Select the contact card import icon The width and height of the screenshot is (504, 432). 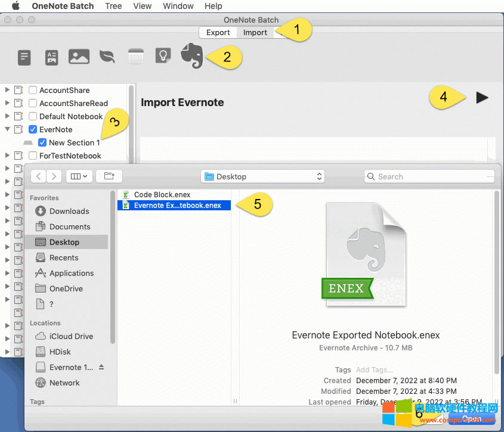[x=51, y=55]
